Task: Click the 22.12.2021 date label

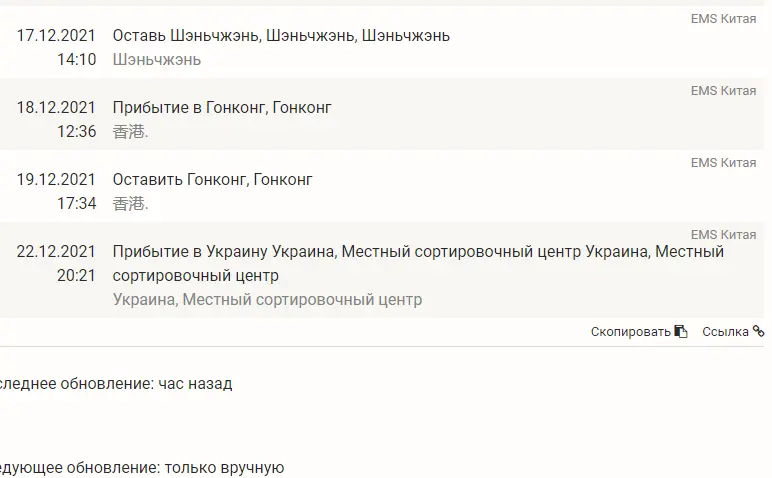Action: 56,252
